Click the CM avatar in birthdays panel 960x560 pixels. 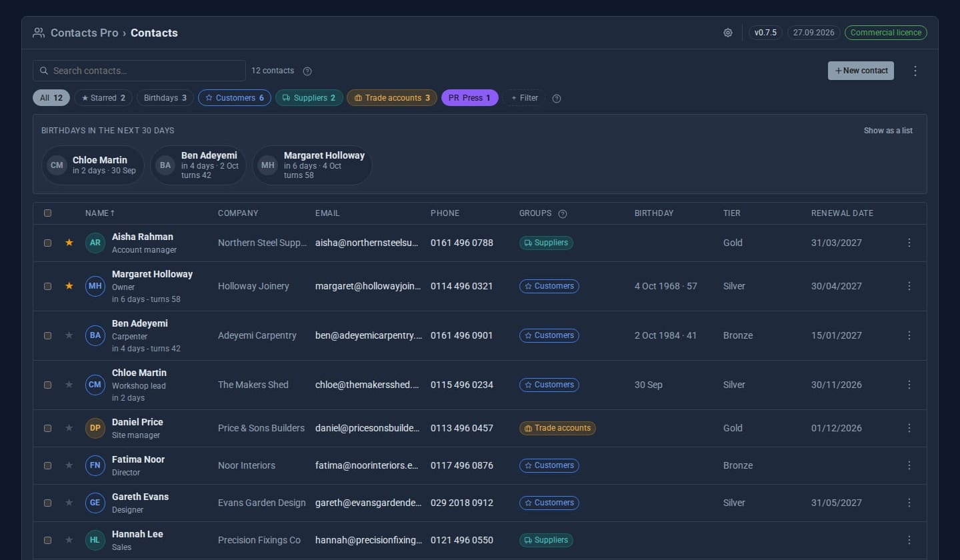[x=57, y=165]
